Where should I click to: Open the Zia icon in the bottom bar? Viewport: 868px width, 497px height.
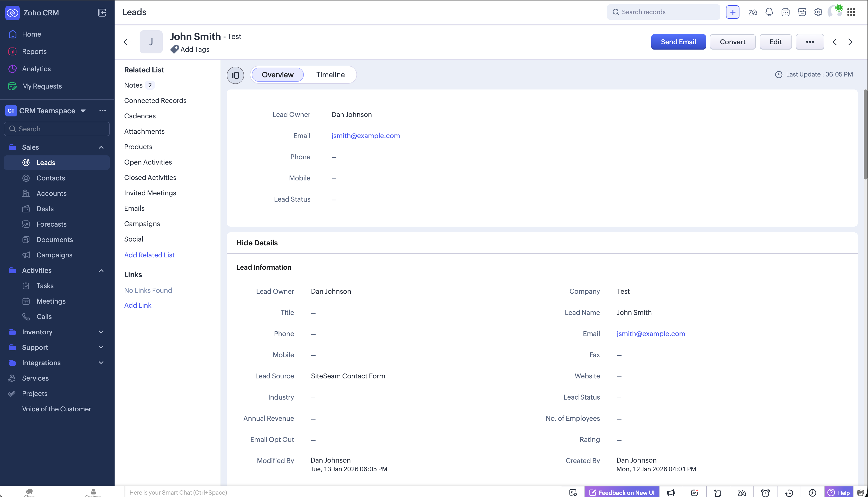(742, 493)
